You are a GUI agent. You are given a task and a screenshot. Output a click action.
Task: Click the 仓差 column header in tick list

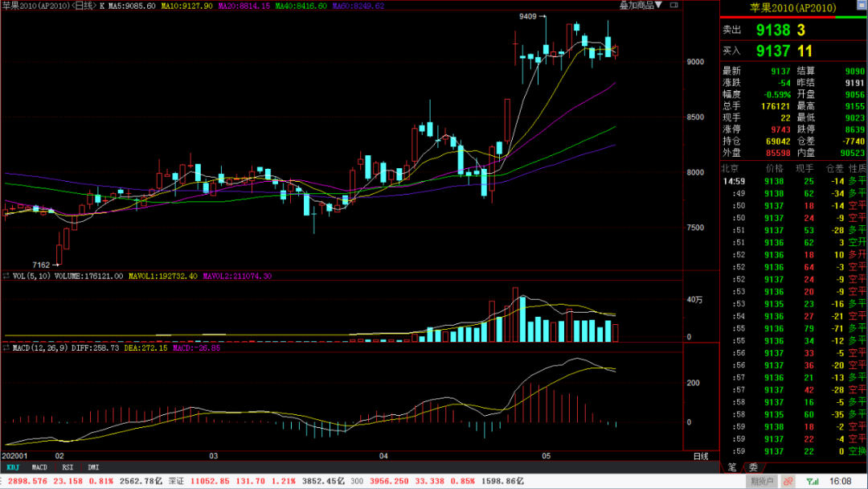(x=835, y=168)
